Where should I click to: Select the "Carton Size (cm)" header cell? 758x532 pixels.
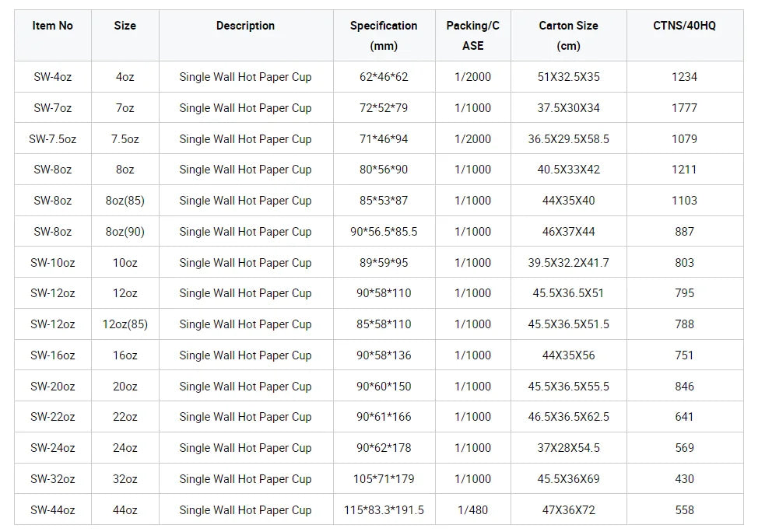tap(568, 36)
